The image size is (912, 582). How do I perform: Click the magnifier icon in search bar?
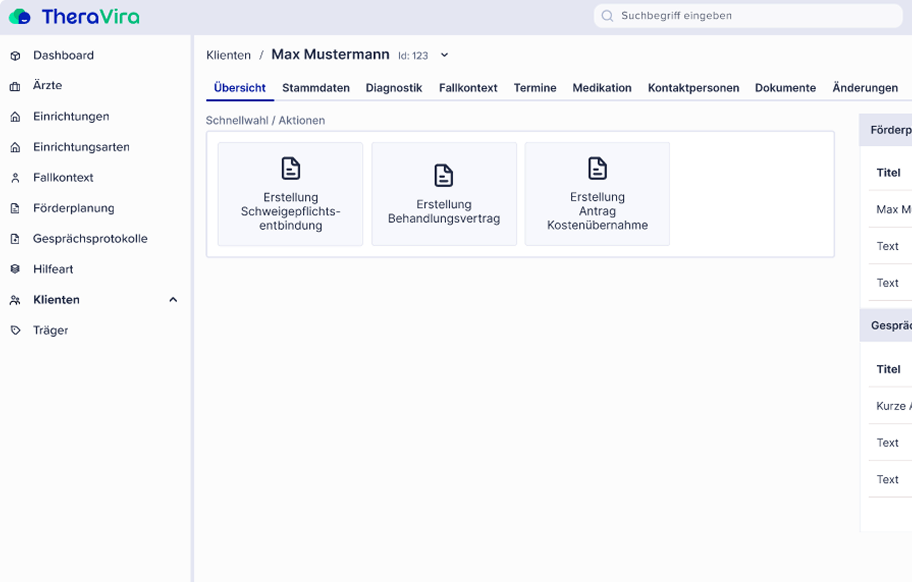click(607, 16)
